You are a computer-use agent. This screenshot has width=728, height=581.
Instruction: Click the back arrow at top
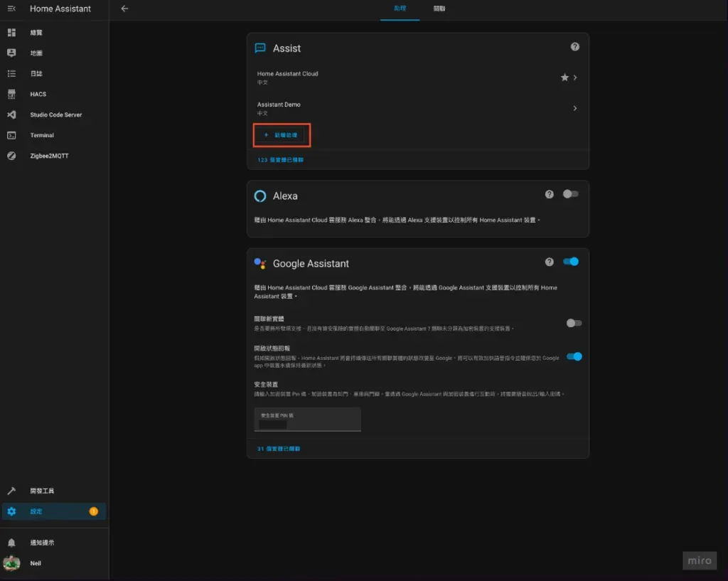(x=125, y=9)
